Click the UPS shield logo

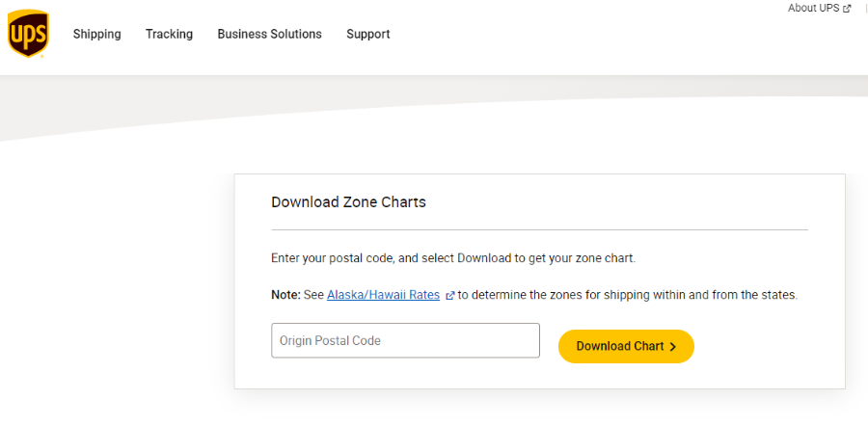pos(28,35)
